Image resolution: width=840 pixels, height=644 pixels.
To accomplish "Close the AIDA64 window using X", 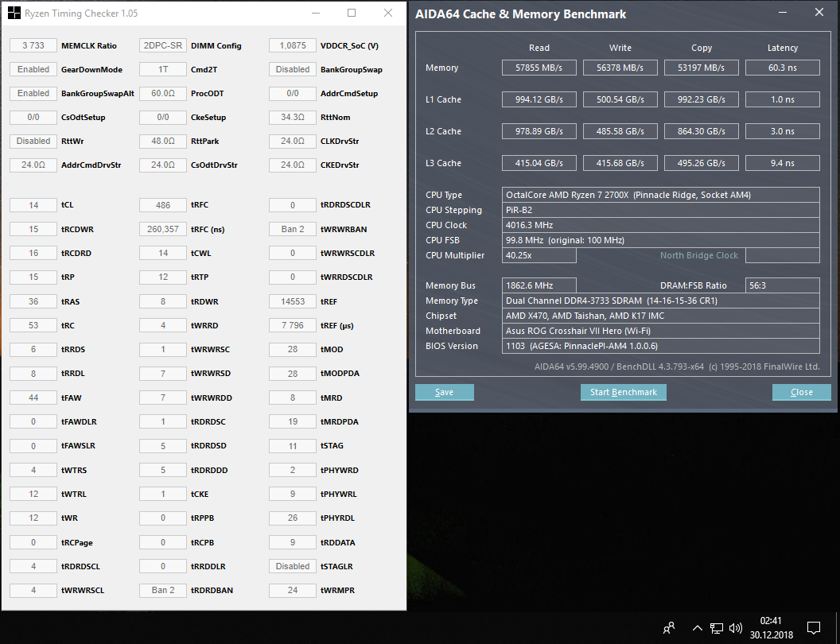I will point(819,12).
